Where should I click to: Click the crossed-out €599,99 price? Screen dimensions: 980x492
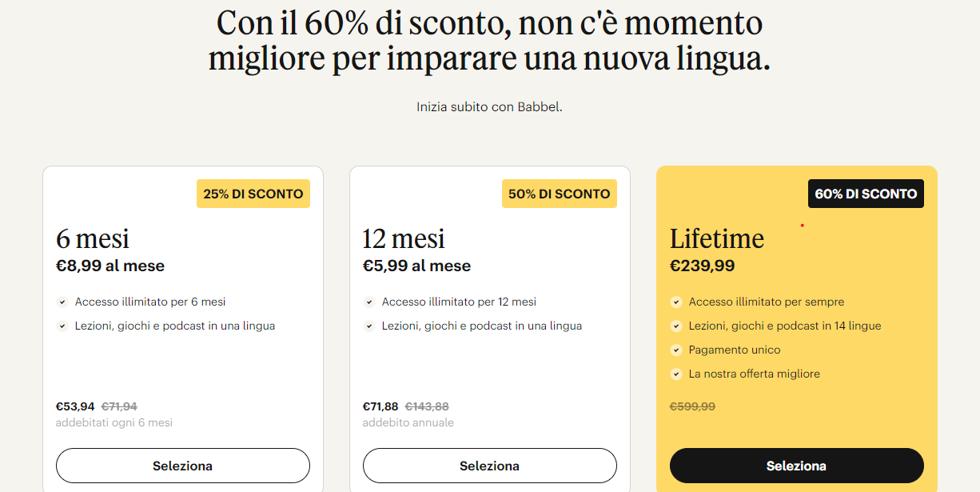692,406
